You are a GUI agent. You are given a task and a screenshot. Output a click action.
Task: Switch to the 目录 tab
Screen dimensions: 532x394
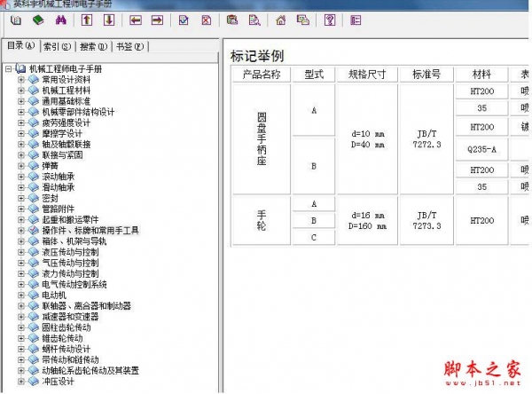21,45
